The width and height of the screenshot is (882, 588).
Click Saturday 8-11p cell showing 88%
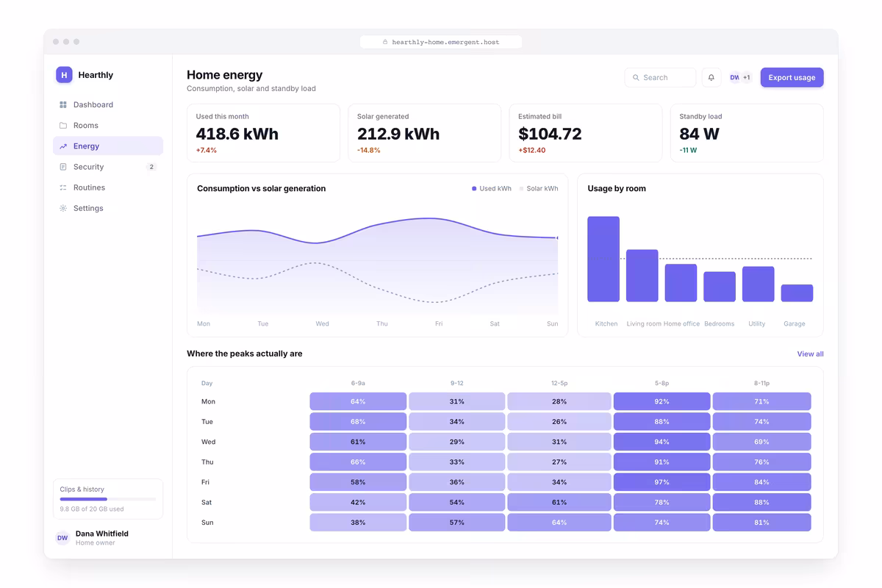click(761, 502)
